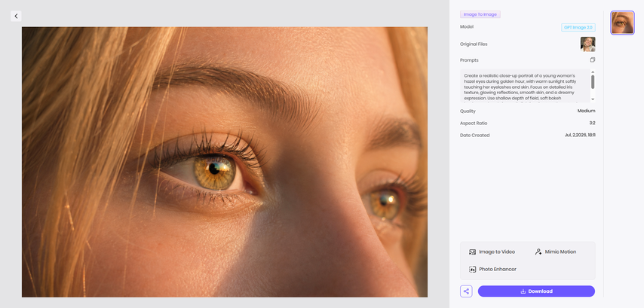
Task: Click the prompt scrollbar up arrow
Action: pos(593,72)
